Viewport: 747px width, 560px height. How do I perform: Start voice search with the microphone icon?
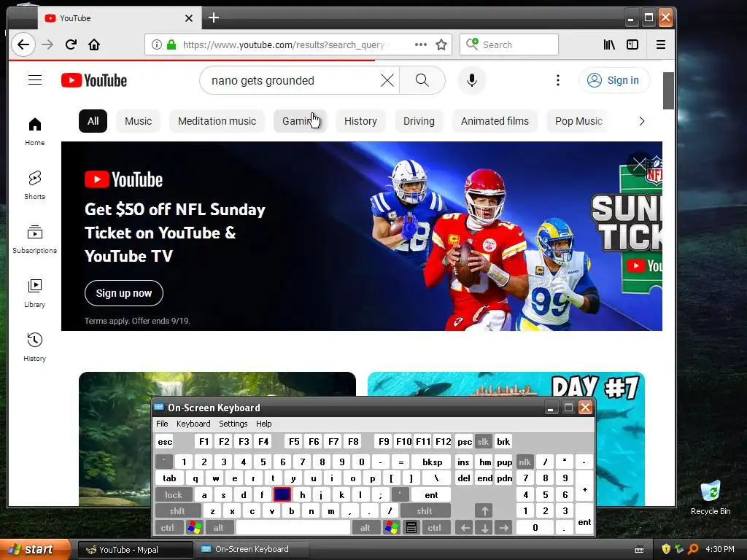point(472,80)
